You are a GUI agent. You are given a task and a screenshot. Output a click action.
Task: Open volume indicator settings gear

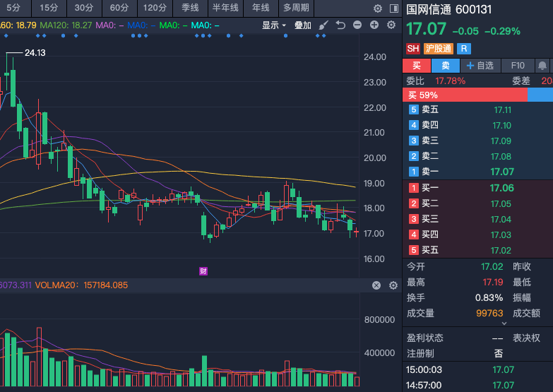(393, 285)
